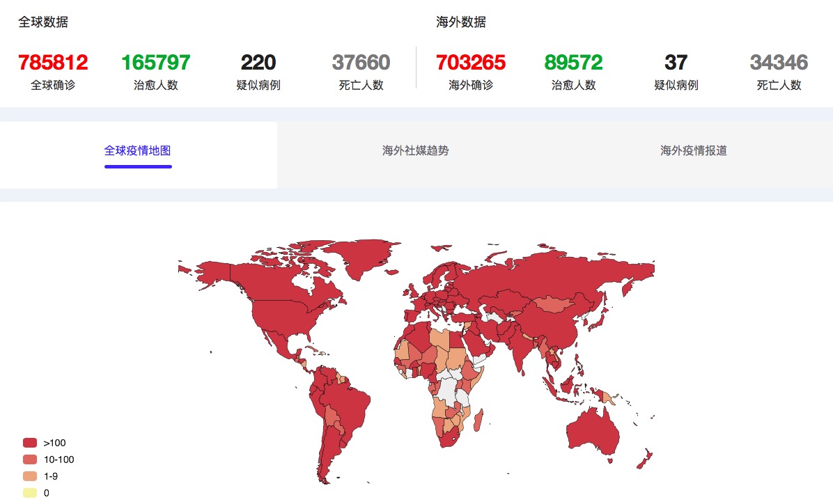Click the 全球确诊 label
833x504 pixels.
[x=53, y=85]
